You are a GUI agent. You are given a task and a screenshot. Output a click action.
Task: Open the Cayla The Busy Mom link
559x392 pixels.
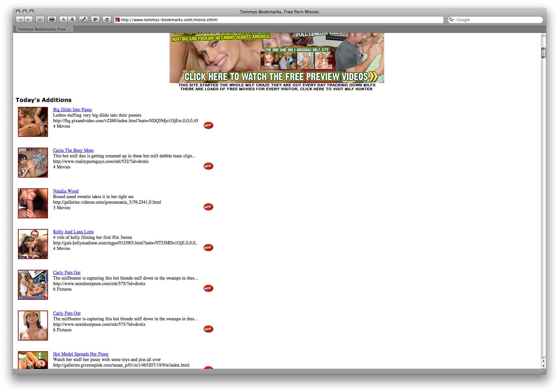pos(73,150)
